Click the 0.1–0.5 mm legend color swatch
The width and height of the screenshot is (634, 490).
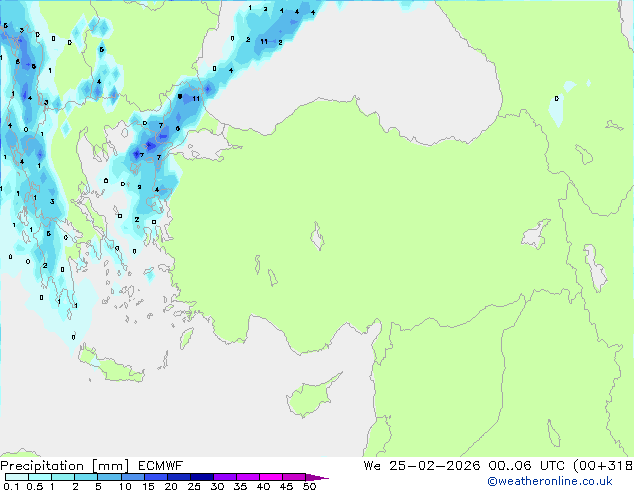(x=17, y=477)
